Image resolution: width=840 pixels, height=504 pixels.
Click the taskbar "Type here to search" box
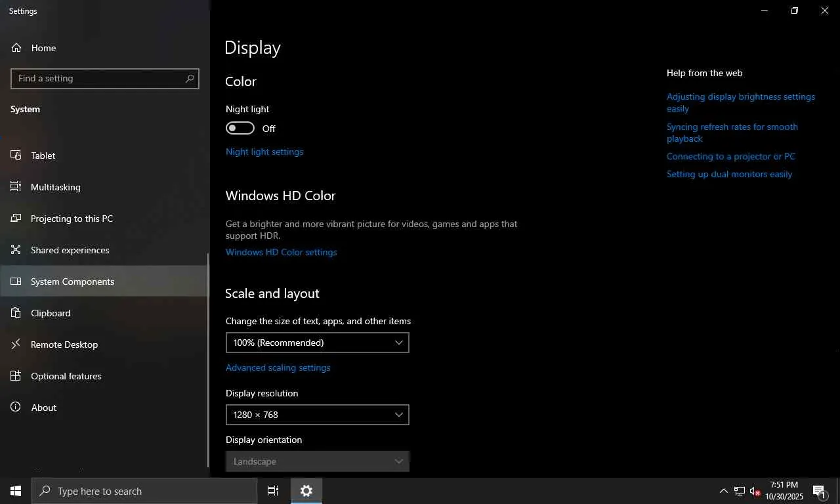(x=144, y=491)
